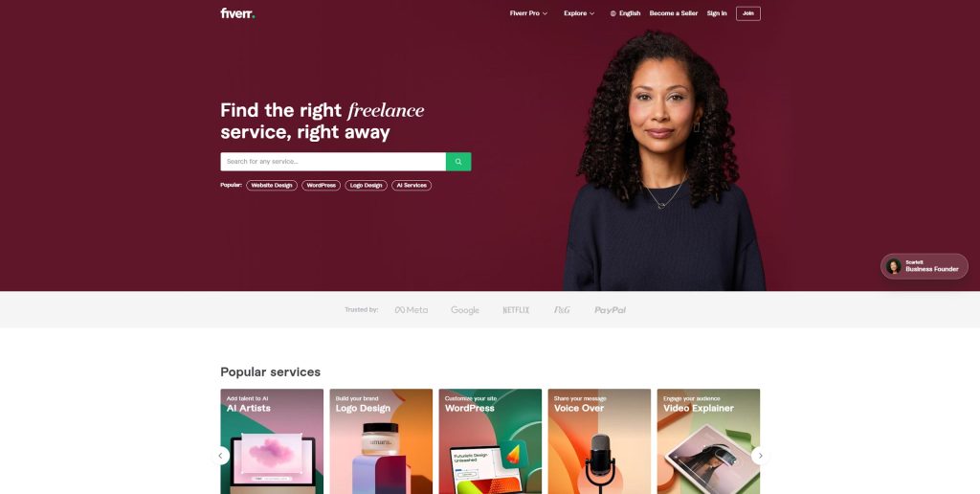Viewport: 980px width, 494px height.
Task: Open the Voice Over service card
Action: point(599,441)
